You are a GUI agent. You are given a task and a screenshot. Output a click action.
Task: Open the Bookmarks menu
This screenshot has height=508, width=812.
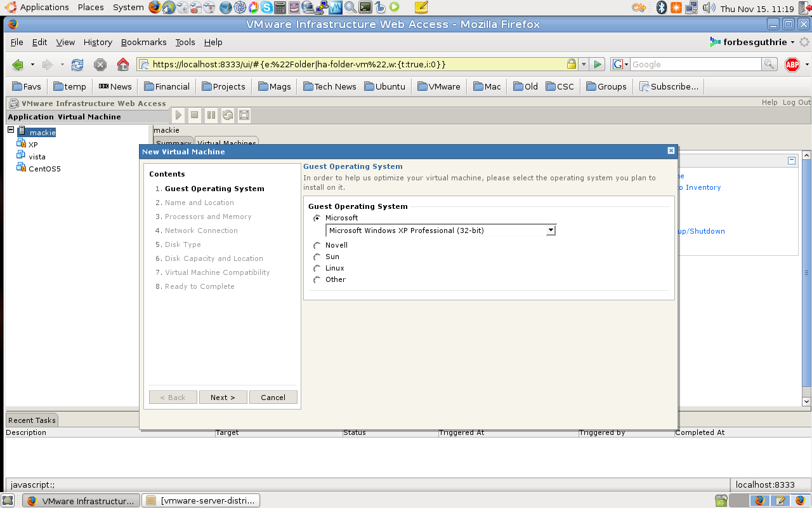(143, 42)
